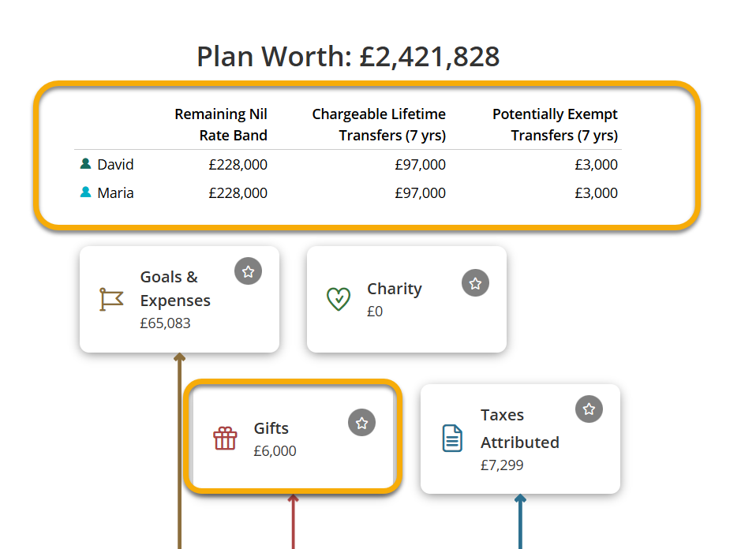Open the Charity £0 card
Image resolution: width=756 pixels, height=549 pixels.
coord(406,299)
